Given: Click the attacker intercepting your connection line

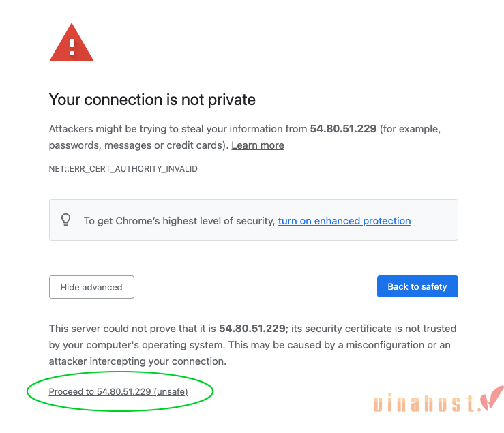Looking at the screenshot, I should point(138,361).
